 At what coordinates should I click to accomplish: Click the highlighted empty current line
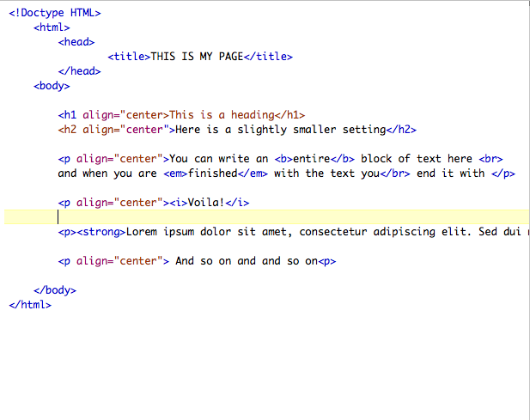[x=258, y=217]
